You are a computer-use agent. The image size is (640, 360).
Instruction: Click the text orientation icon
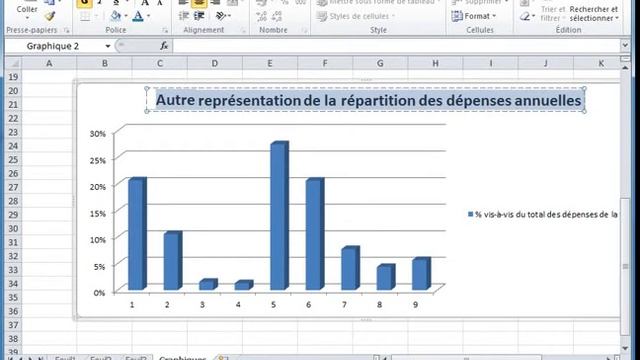(221, 16)
